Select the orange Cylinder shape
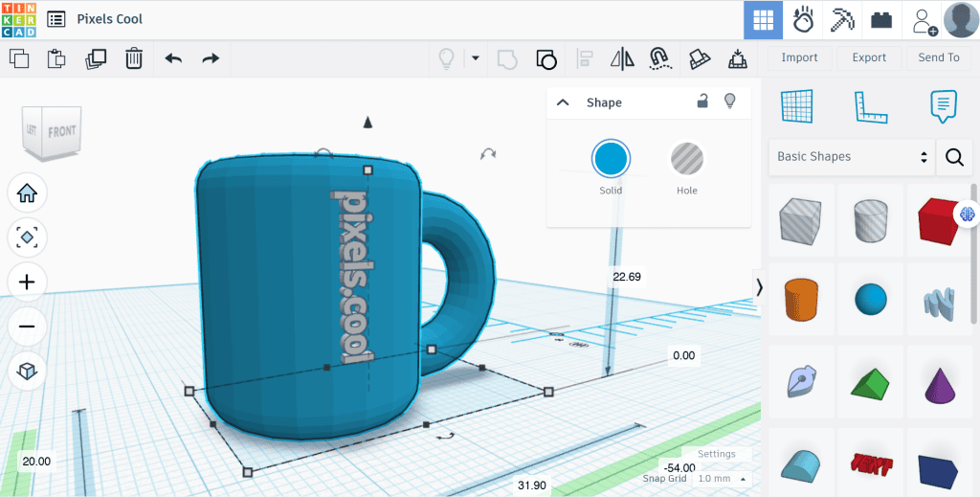Image resolution: width=980 pixels, height=497 pixels. [801, 300]
